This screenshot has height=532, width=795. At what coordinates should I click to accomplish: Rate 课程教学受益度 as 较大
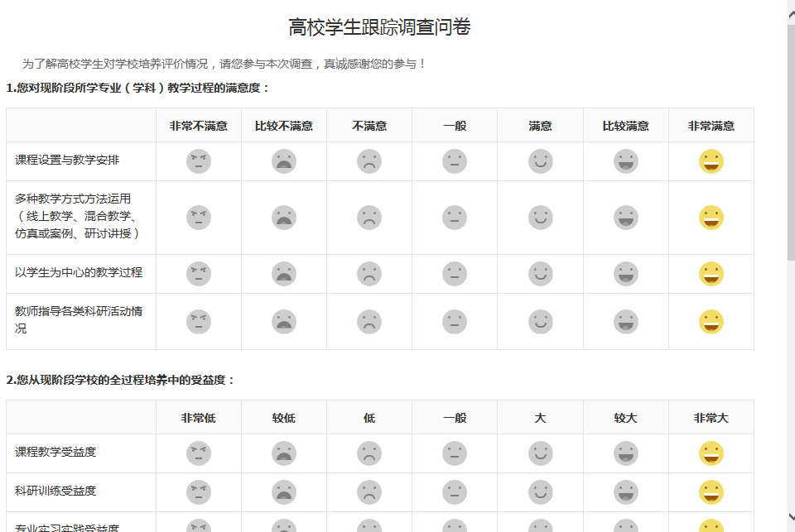[626, 453]
